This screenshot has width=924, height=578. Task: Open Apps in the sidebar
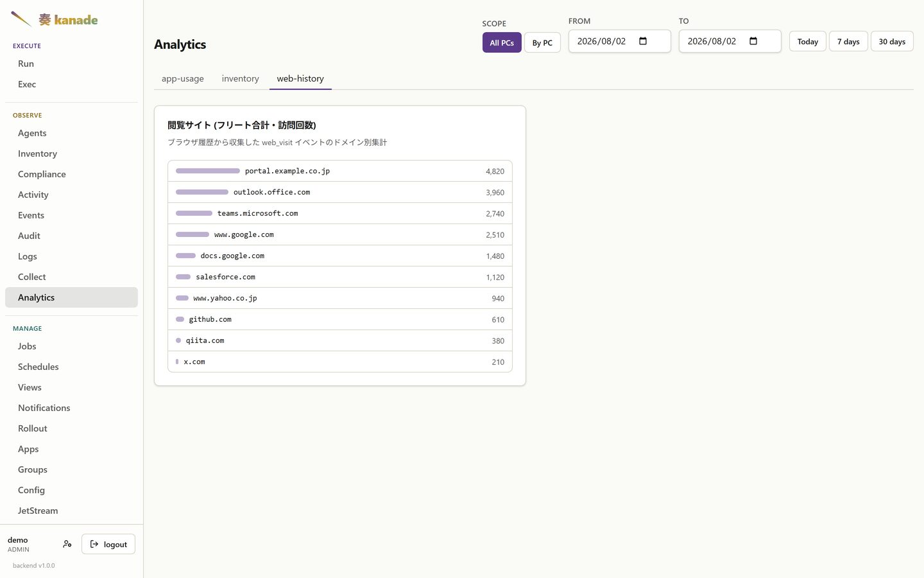(71, 449)
